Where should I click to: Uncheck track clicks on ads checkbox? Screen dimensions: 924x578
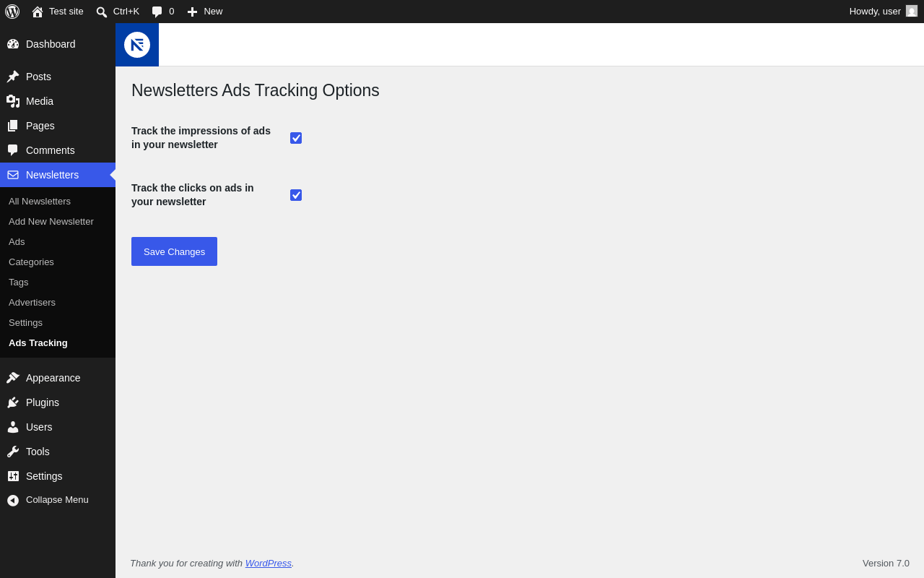point(296,195)
